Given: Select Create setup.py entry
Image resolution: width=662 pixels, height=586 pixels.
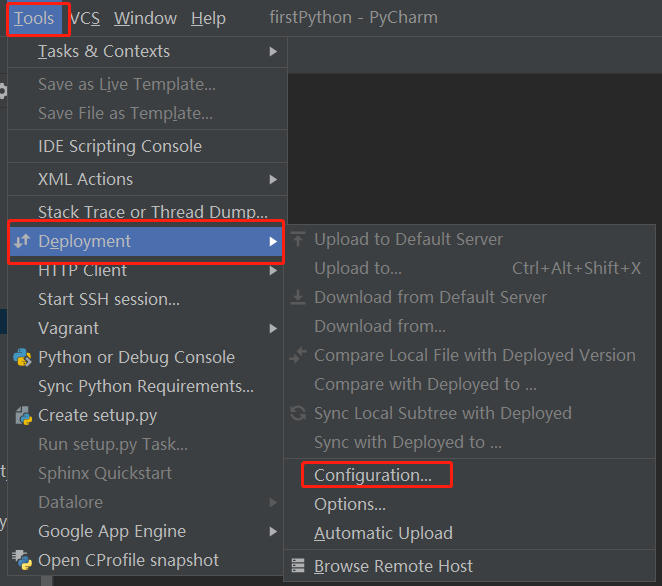Looking at the screenshot, I should pos(146,415).
